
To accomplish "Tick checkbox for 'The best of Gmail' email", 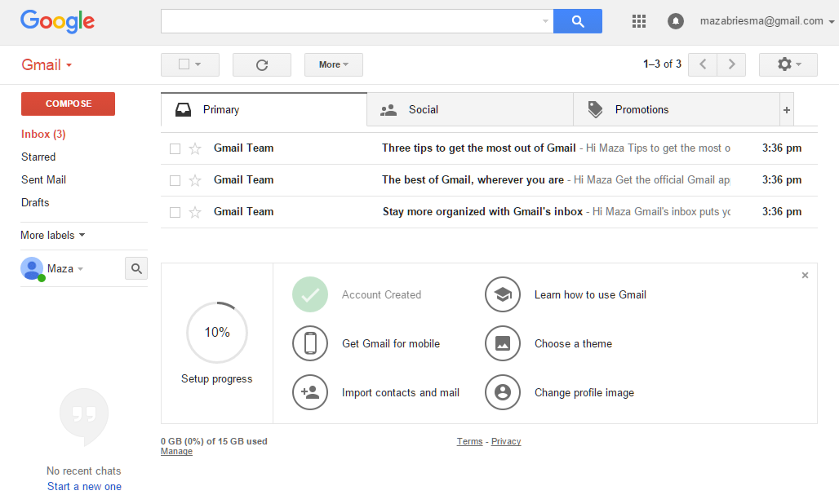I will [x=175, y=180].
